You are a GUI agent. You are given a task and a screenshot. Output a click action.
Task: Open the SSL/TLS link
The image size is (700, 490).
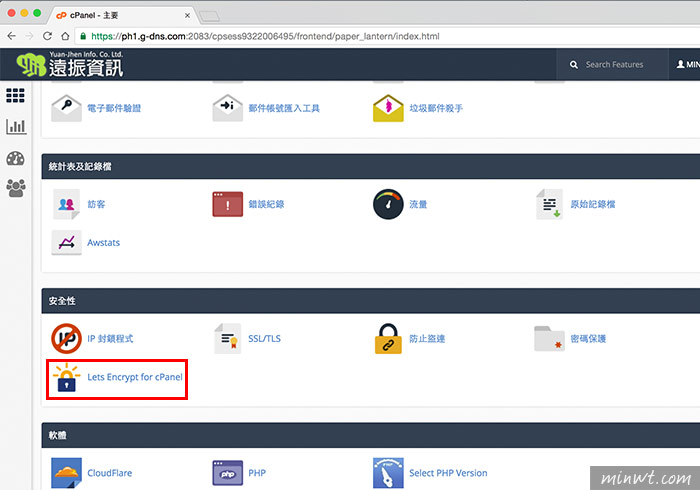(x=264, y=338)
